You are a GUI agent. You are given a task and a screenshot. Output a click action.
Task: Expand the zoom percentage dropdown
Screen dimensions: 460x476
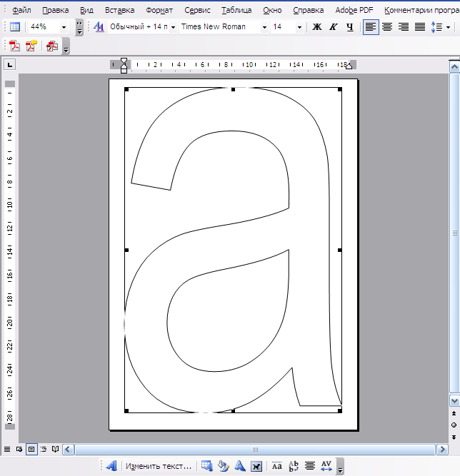click(x=64, y=27)
